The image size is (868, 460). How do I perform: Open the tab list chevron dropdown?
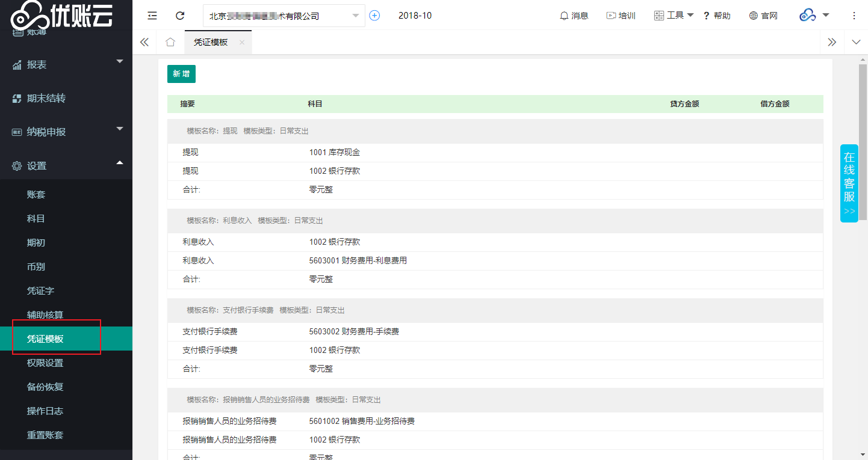click(856, 42)
